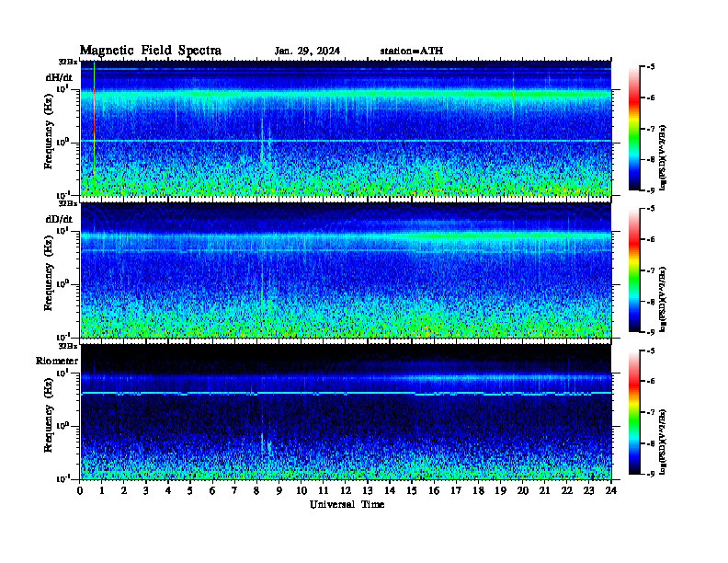Click hour "10" on the Universal Time axis

click(301, 491)
